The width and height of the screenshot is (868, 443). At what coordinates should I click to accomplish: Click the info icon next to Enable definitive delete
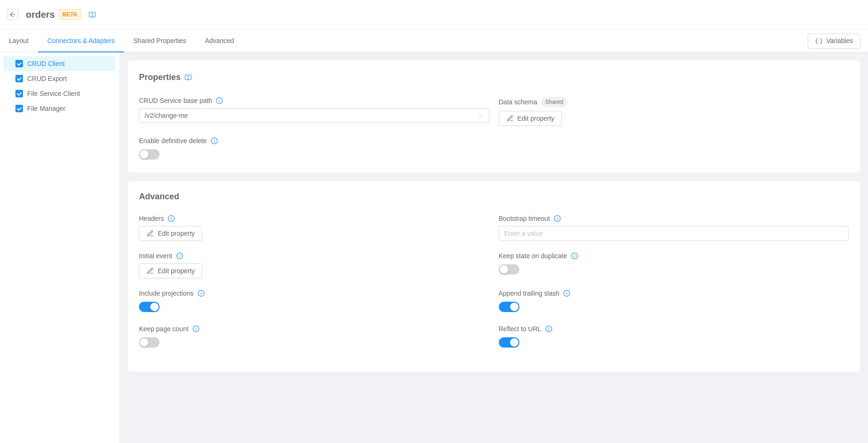[214, 141]
